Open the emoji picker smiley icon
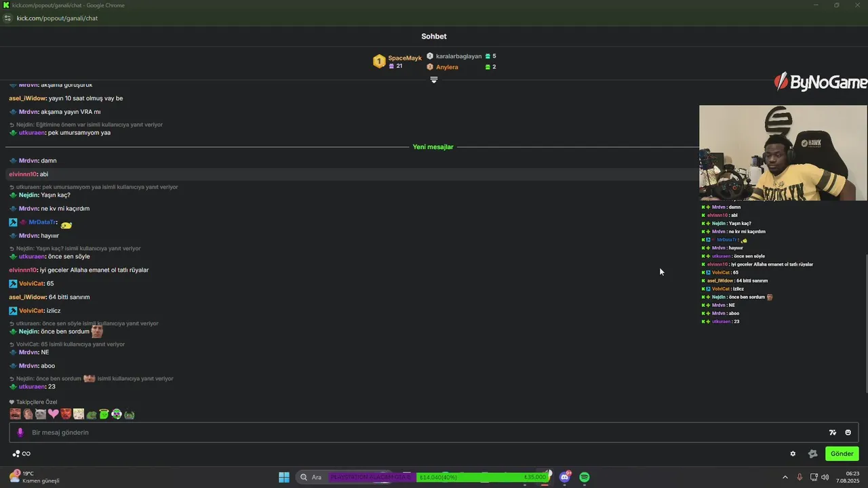 [848, 432]
